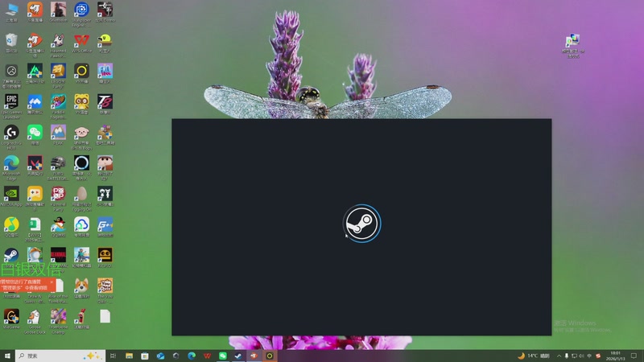
Task: Open the green spreadsheet file on the desktop
Action: [35, 229]
